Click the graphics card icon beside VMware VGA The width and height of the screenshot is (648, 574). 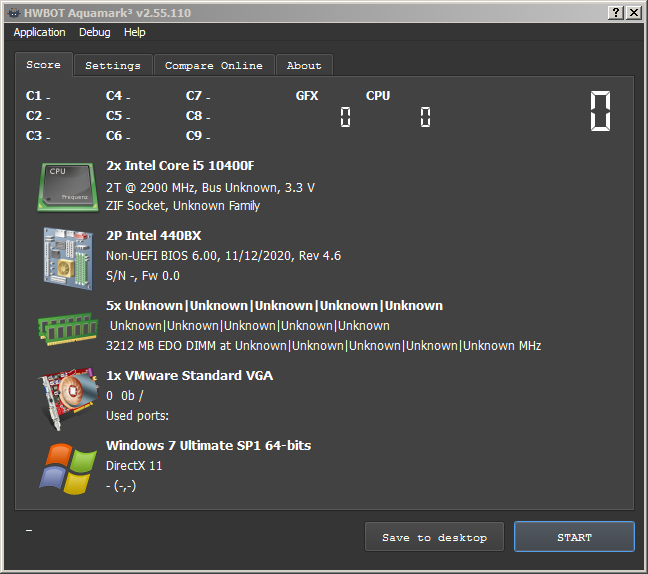pos(69,399)
